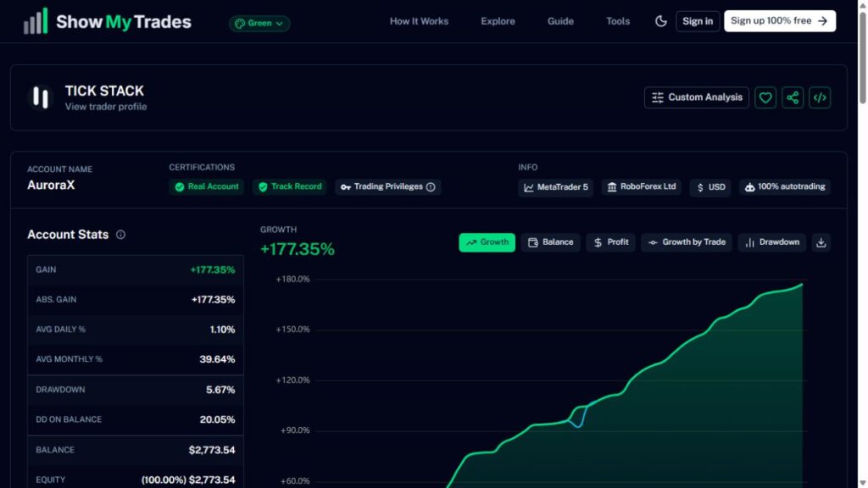Click the +177.35% growth headline value

tap(298, 249)
